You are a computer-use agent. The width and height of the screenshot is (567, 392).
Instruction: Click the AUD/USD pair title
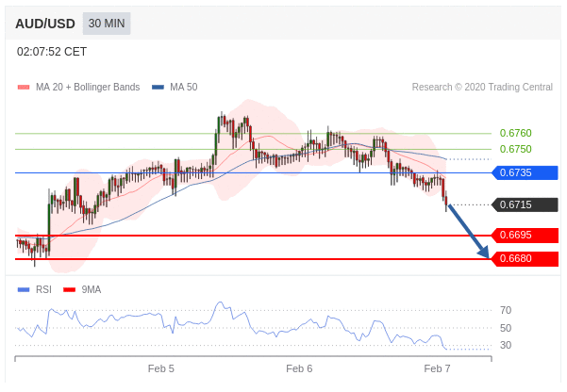[45, 24]
